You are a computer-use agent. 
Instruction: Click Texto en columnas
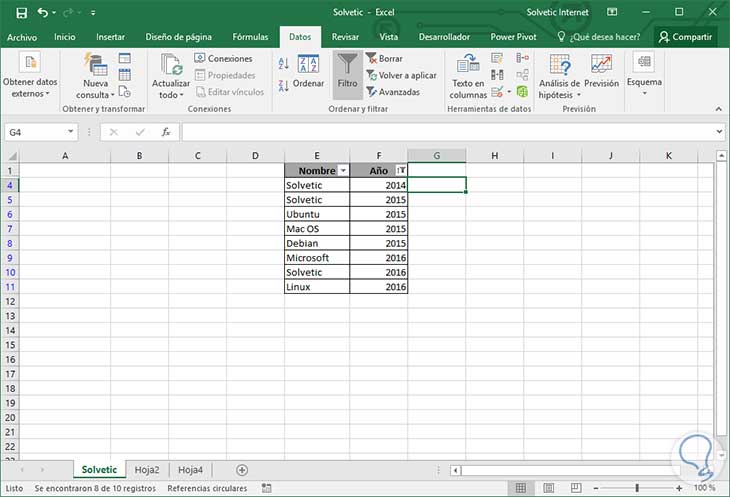point(468,76)
